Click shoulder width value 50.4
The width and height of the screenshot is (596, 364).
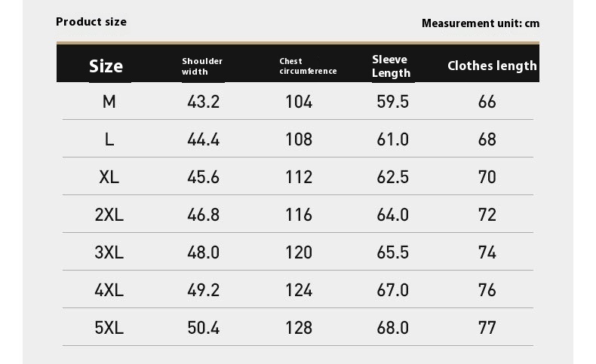(204, 328)
